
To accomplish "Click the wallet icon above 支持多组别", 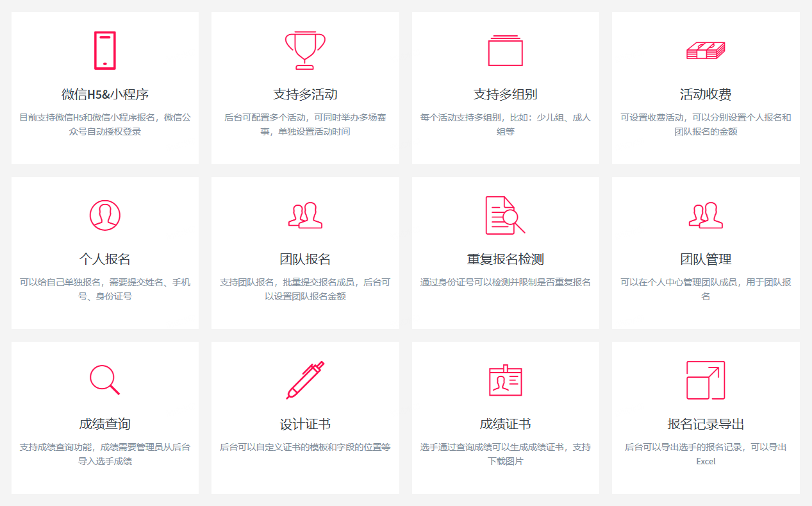I will pyautogui.click(x=506, y=49).
